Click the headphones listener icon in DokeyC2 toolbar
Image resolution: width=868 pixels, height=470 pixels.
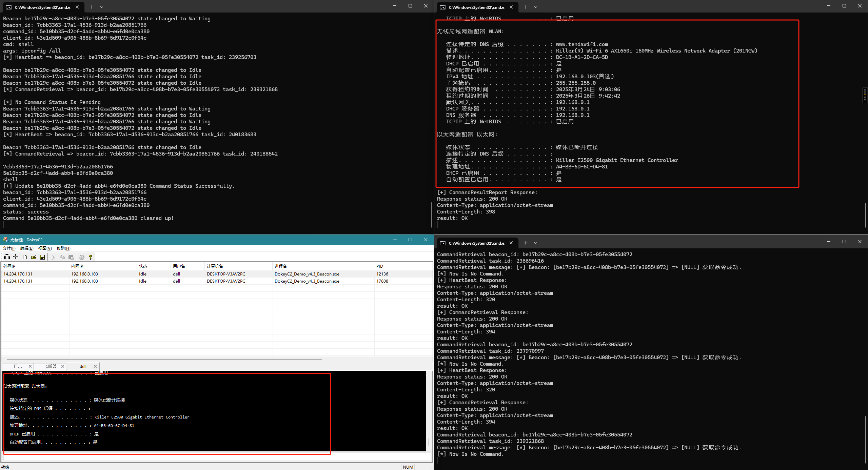click(x=7, y=257)
